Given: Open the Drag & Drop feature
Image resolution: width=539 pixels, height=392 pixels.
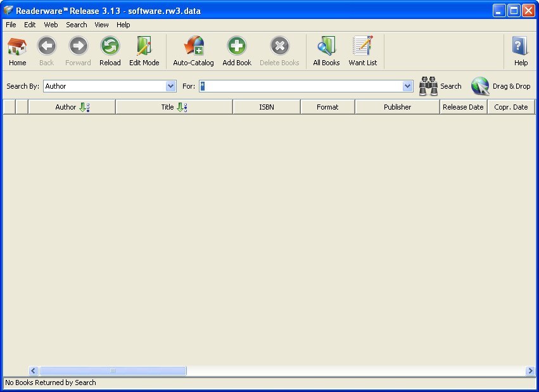Looking at the screenshot, I should click(480, 85).
